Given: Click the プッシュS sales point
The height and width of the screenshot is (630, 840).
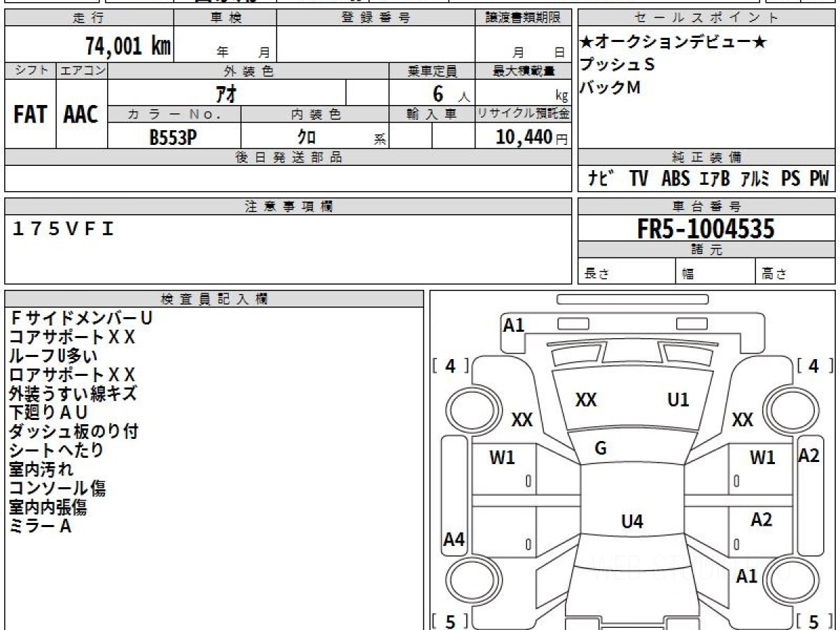Looking at the screenshot, I should 617,65.
